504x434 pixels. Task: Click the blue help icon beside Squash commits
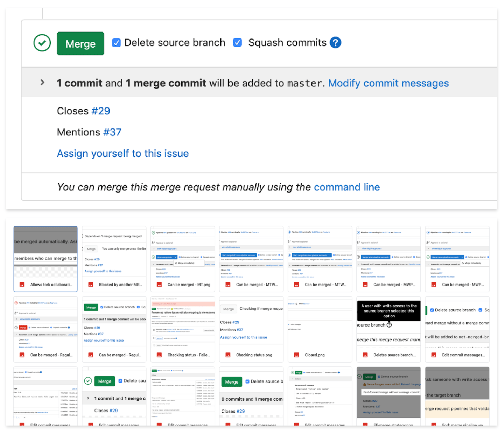coord(335,43)
